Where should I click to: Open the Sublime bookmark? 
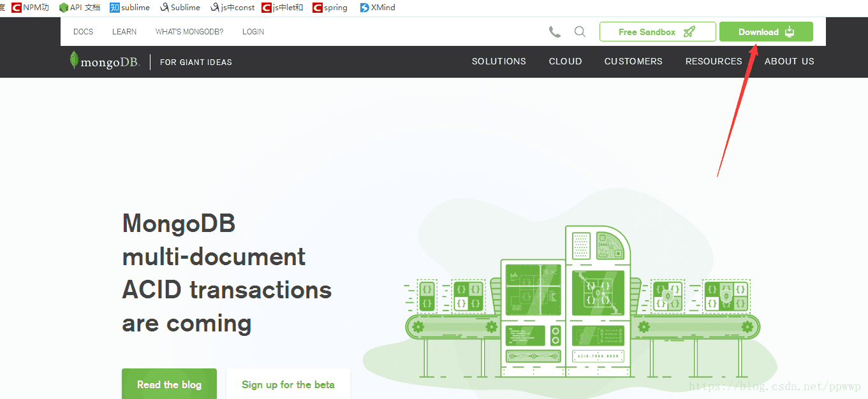pyautogui.click(x=180, y=8)
